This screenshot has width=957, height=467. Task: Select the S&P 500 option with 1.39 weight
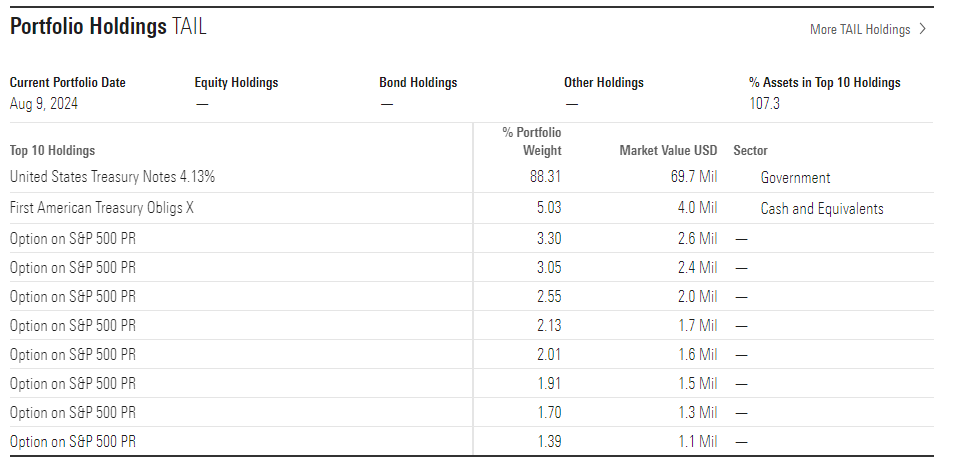(x=72, y=441)
